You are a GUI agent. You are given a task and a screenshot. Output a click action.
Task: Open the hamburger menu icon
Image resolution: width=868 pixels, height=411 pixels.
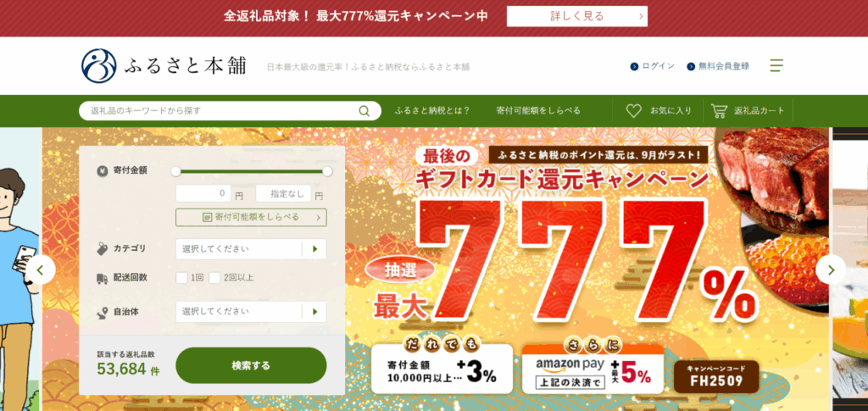click(776, 66)
